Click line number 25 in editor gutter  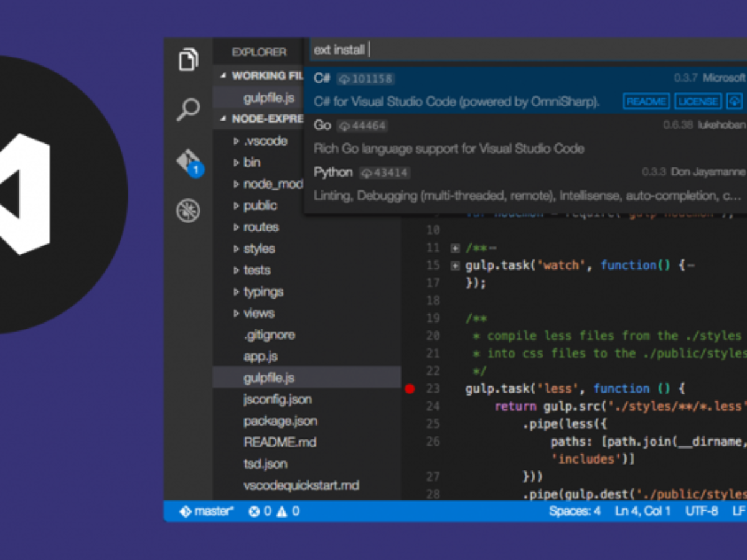point(433,424)
